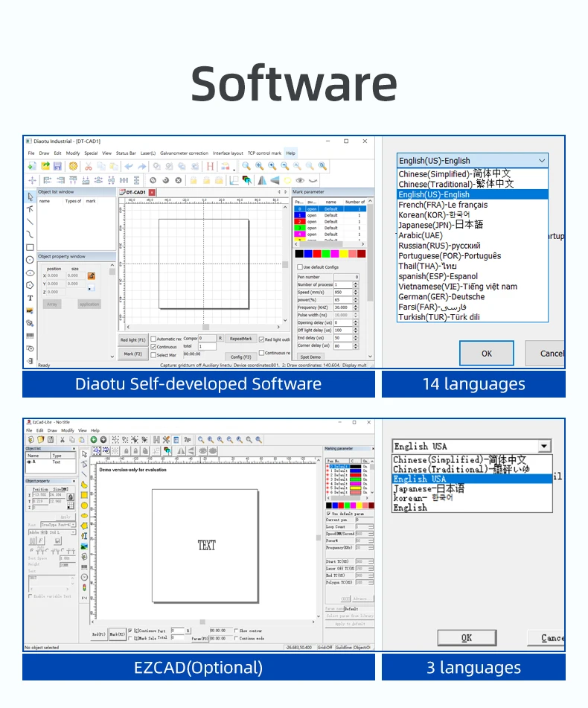Screen dimensions: 588x708
Task: Click the H hatch icon in EZCAD toolbar
Action: point(156,439)
